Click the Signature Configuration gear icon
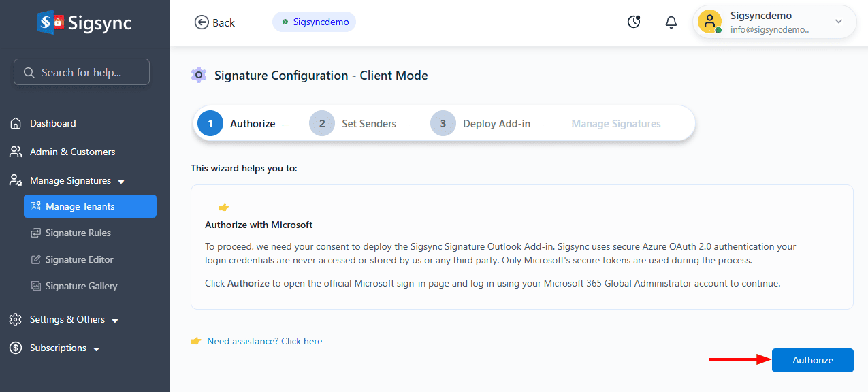Viewport: 868px width, 392px height. (199, 76)
